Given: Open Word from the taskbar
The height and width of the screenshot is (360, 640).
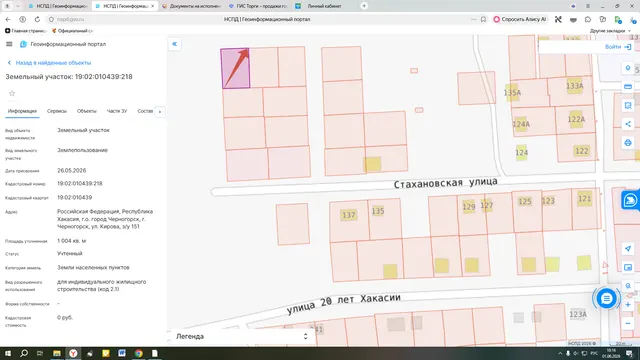Looking at the screenshot, I should [122, 353].
